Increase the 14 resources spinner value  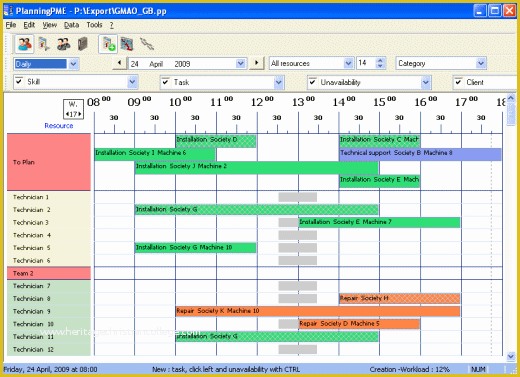click(380, 60)
